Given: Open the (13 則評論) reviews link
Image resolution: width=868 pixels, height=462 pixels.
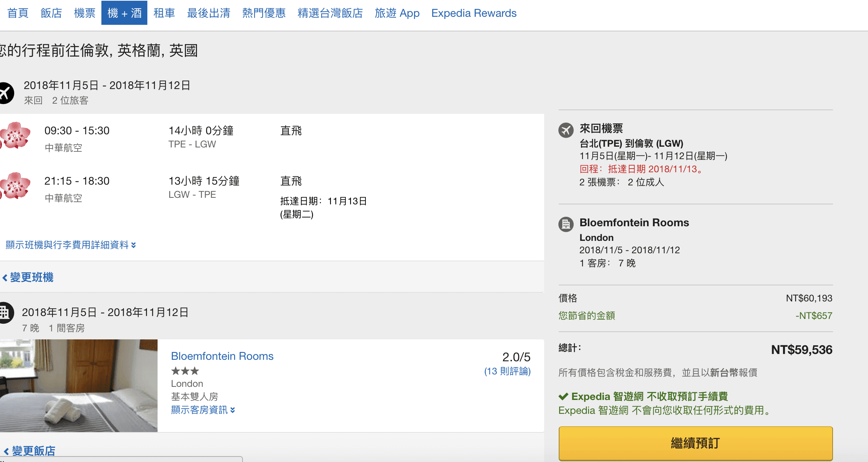Looking at the screenshot, I should [x=507, y=371].
